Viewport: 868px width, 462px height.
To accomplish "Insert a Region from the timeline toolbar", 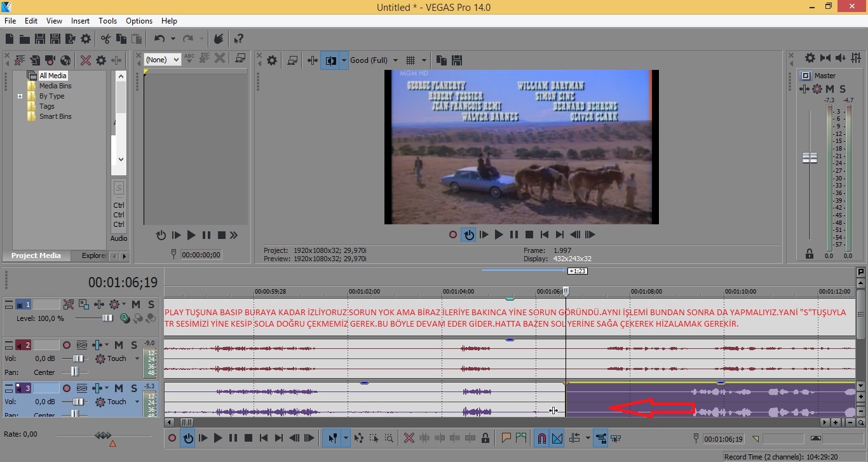I will click(x=521, y=438).
